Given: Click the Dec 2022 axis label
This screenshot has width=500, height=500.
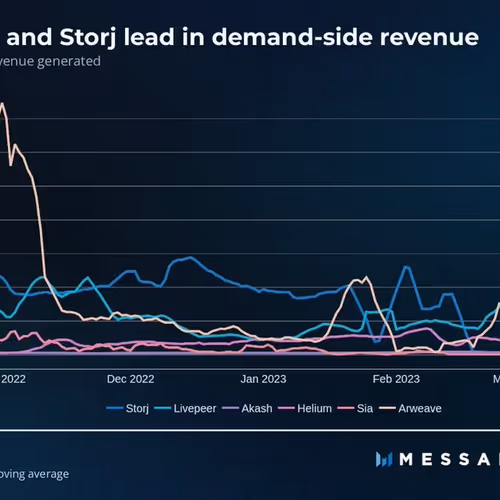Looking at the screenshot, I should 130,379.
